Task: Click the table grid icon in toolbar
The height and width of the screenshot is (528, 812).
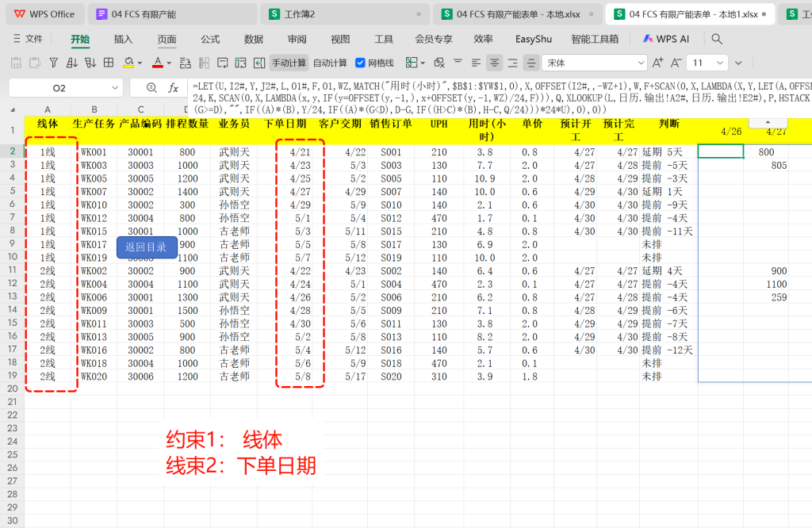Action: click(109, 63)
